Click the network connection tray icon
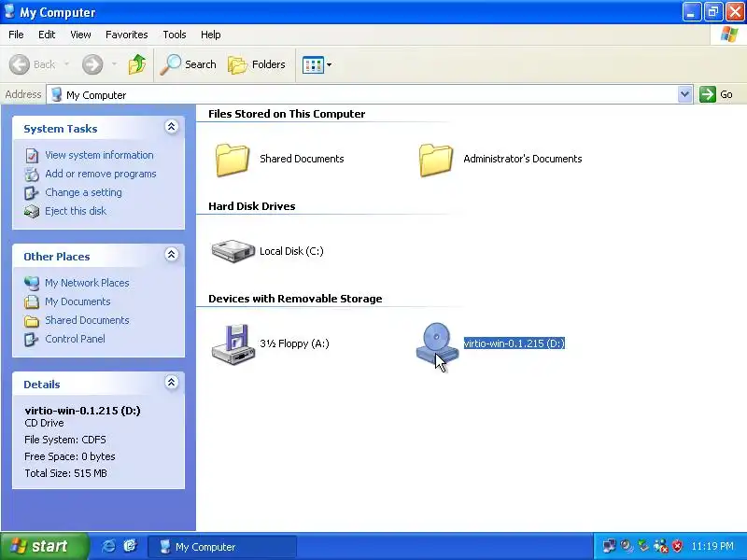 pos(609,546)
